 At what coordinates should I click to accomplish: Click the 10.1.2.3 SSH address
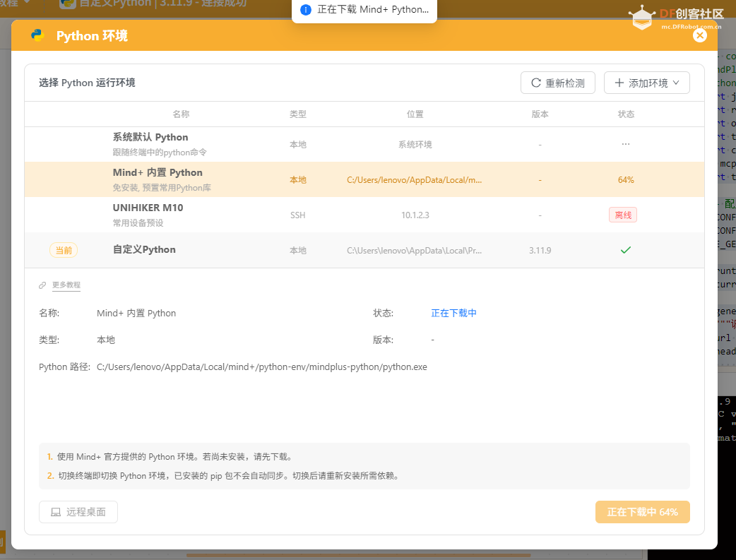click(415, 215)
